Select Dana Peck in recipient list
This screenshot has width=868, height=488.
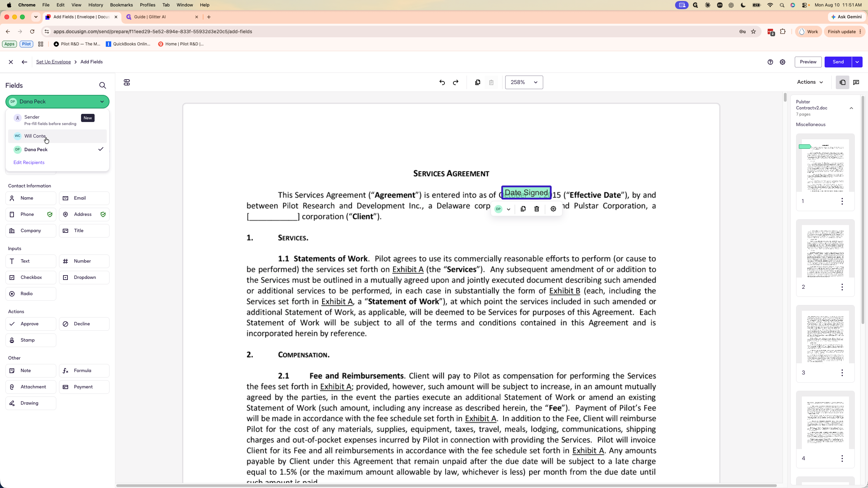tap(57, 149)
